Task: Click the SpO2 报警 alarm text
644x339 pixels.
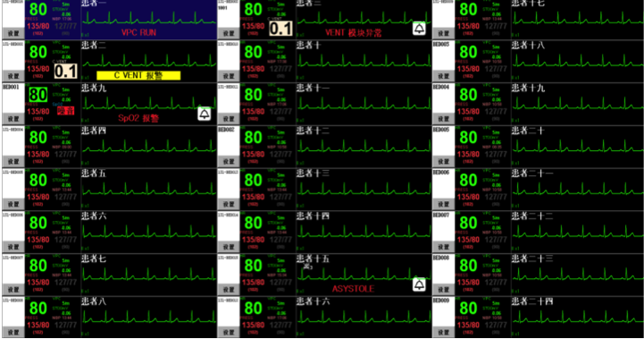Action: (138, 118)
